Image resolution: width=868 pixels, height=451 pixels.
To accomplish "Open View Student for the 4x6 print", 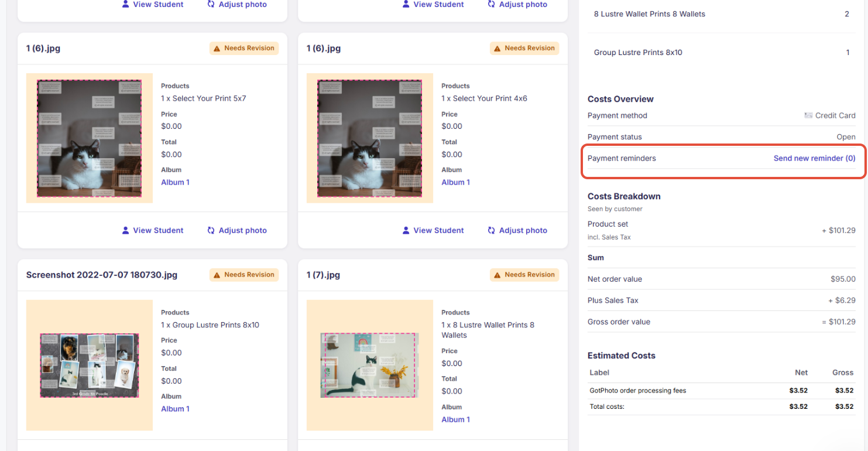I will [x=433, y=230].
